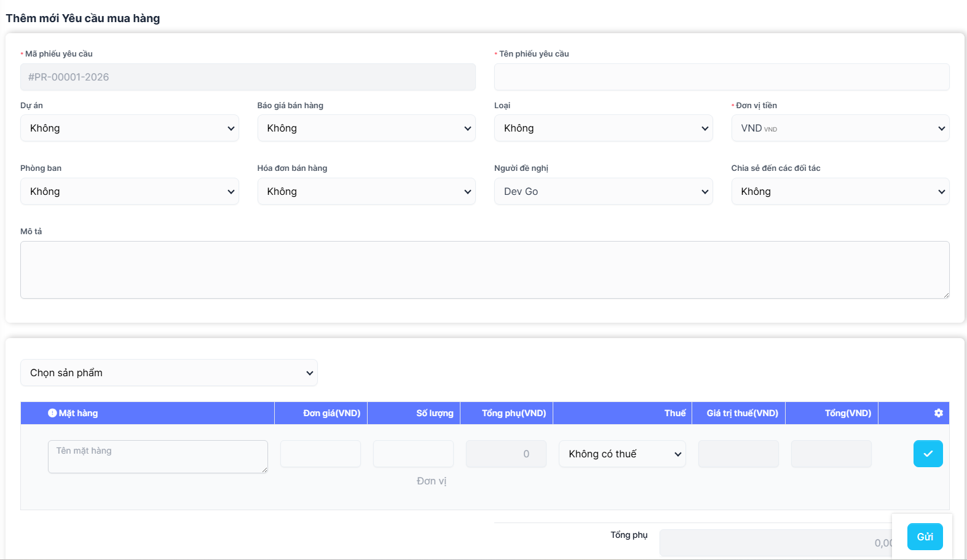Click the Đơn giá input field
This screenshot has width=967, height=560.
[x=320, y=454]
